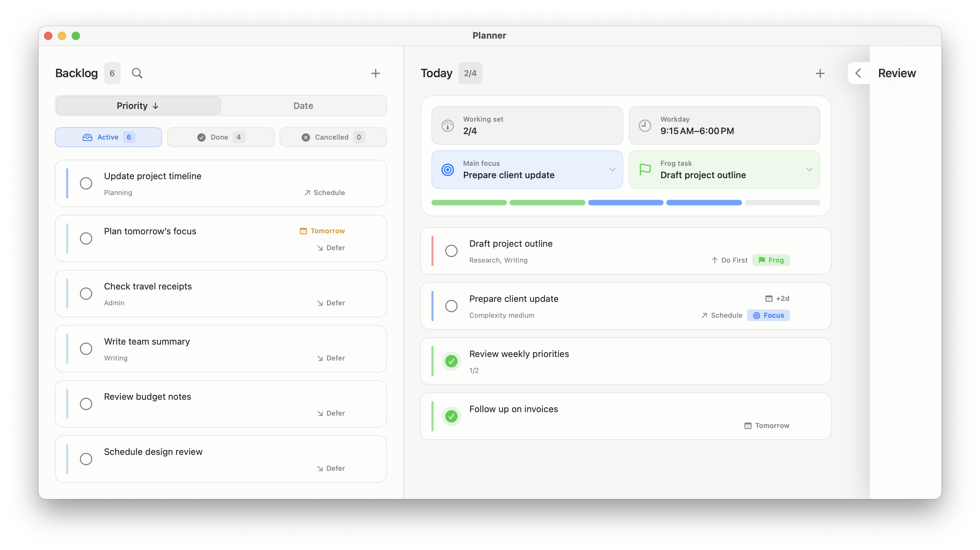Click the Research, Writing tags

(498, 260)
